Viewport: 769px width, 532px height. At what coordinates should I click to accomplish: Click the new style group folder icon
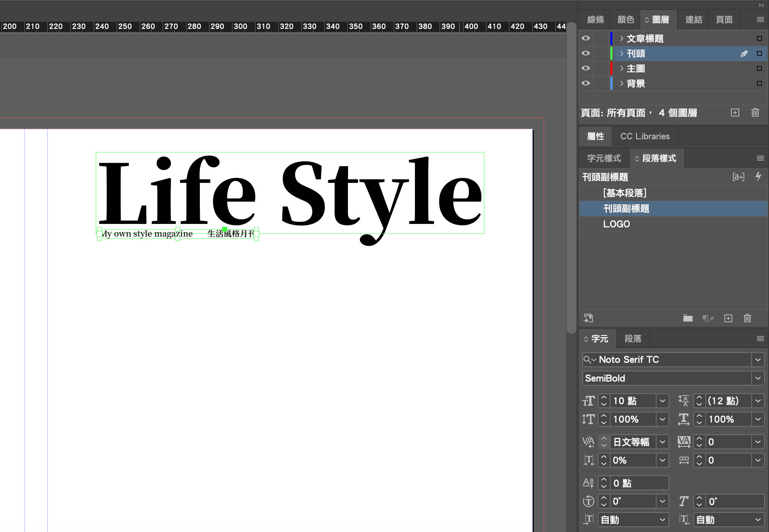(x=688, y=318)
